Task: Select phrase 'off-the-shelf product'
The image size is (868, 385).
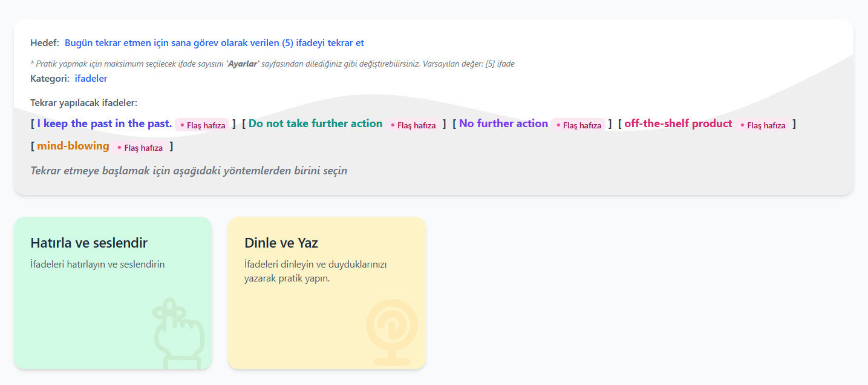Action: click(678, 123)
